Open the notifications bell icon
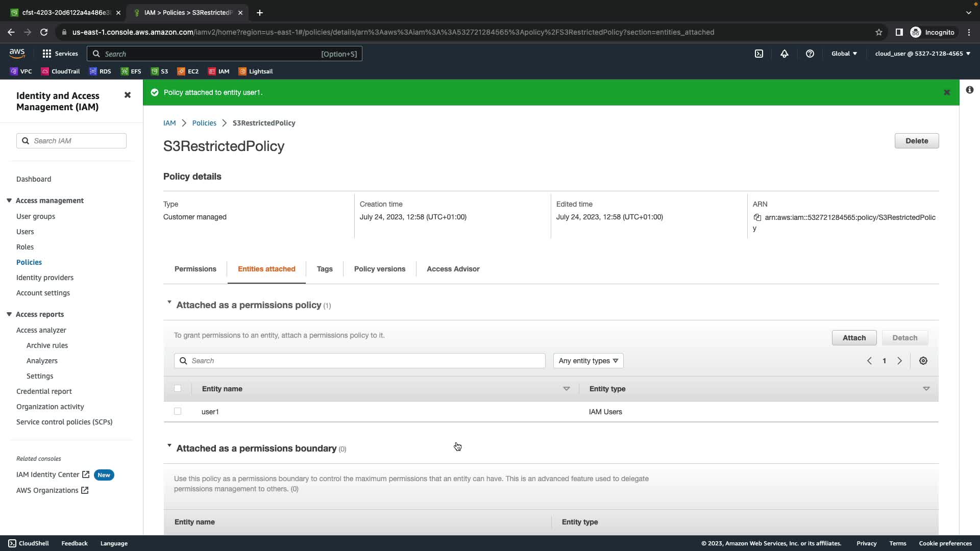The width and height of the screenshot is (980, 551). tap(785, 54)
